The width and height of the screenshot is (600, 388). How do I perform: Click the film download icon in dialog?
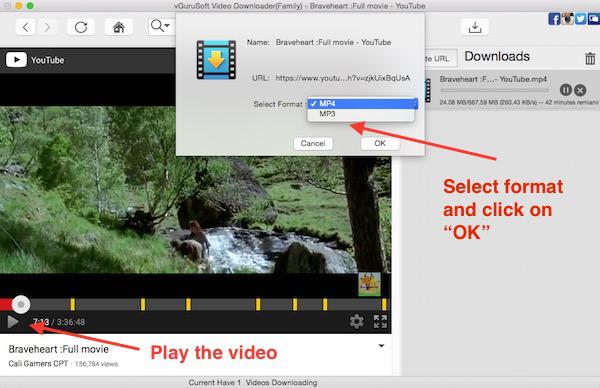[216, 60]
